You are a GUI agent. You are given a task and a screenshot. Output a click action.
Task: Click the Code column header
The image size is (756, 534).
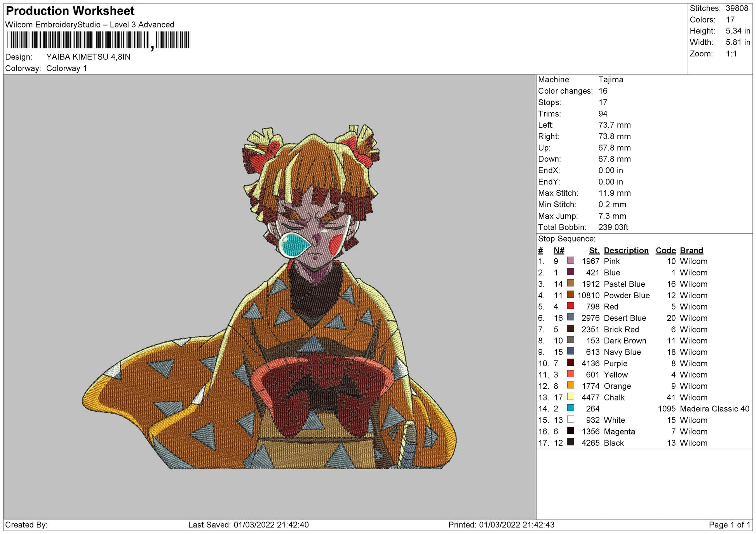(x=665, y=250)
